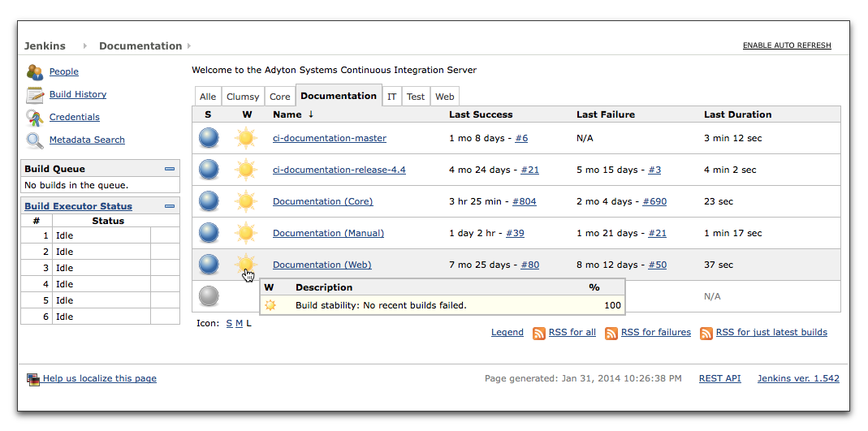Click the 'No builds in the queue.' text
This screenshot has width=868, height=431.
click(76, 185)
